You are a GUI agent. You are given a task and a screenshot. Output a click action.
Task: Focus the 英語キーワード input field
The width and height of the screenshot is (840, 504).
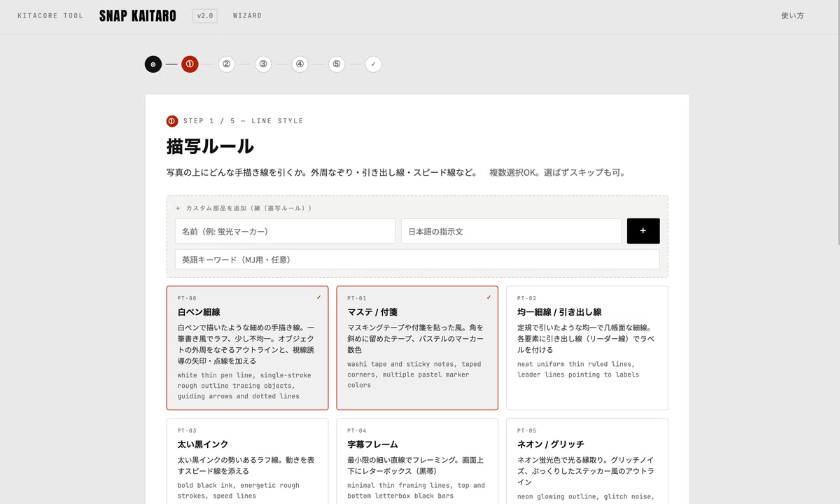(x=417, y=259)
